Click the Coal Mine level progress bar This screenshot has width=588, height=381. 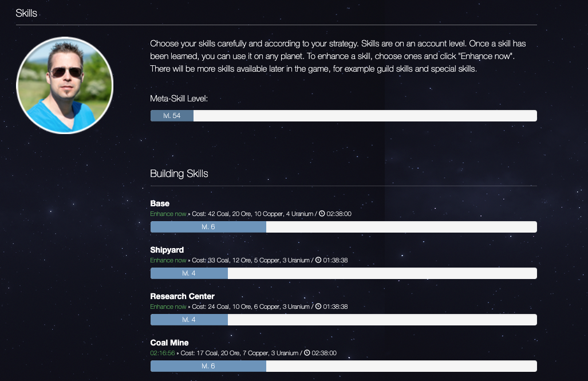click(x=344, y=366)
